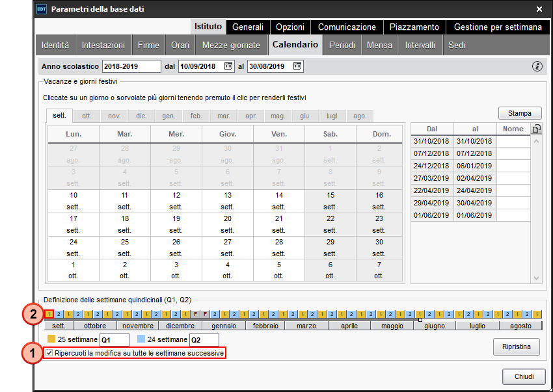The width and height of the screenshot is (553, 392).
Task: Open the Intestazioni sub-tab
Action: tap(103, 45)
